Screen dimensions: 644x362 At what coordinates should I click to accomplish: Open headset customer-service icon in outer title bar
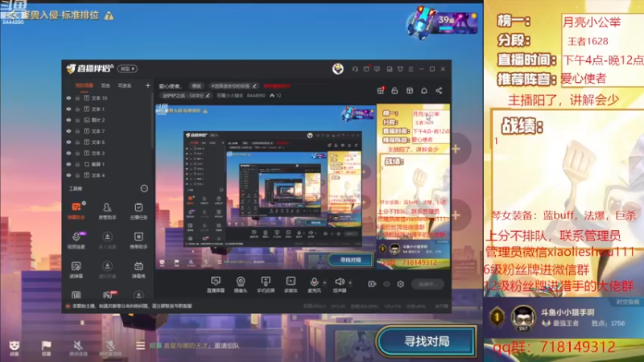tap(355, 69)
